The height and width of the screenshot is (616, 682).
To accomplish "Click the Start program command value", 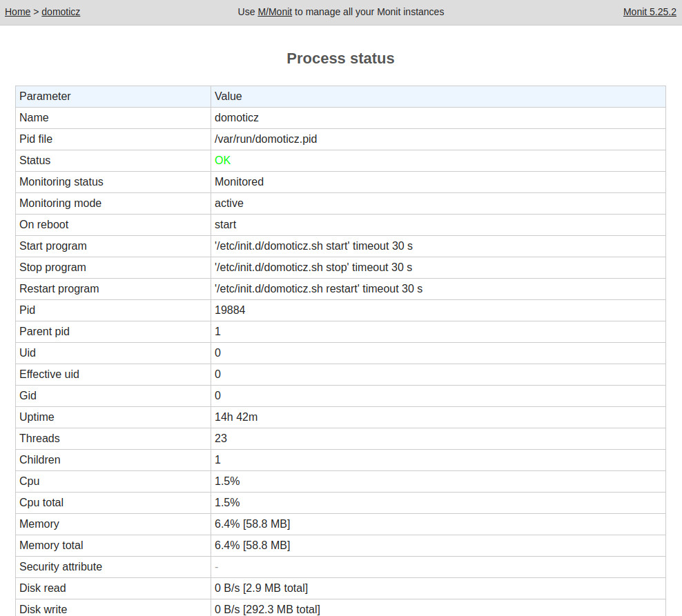I will 313,246.
